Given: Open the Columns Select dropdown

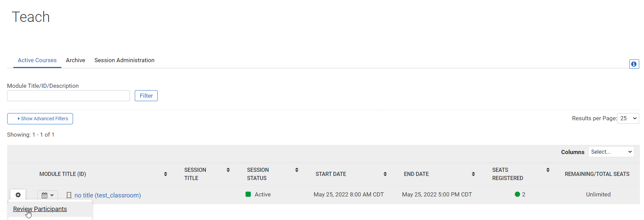Looking at the screenshot, I should [611, 152].
